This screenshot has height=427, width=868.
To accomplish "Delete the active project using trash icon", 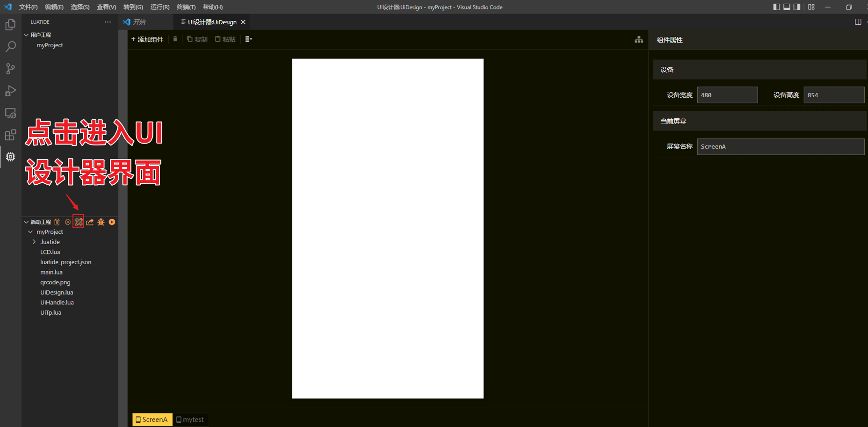I will click(57, 222).
